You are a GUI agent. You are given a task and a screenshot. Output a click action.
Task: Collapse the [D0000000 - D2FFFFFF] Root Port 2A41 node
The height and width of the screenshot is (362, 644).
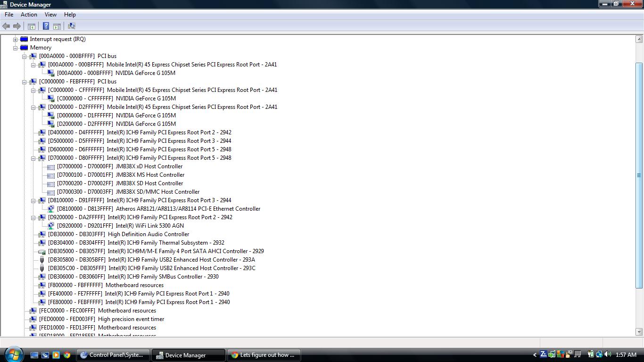(x=33, y=107)
